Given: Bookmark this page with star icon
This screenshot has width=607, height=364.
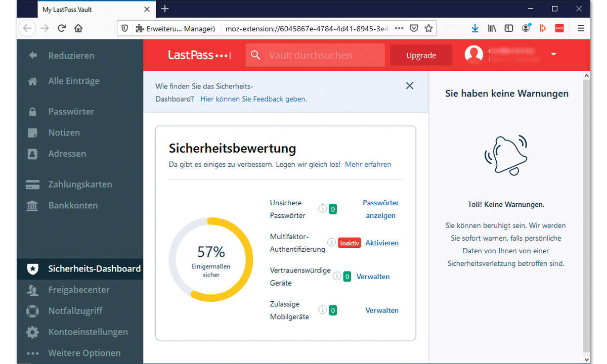Looking at the screenshot, I should (x=428, y=28).
